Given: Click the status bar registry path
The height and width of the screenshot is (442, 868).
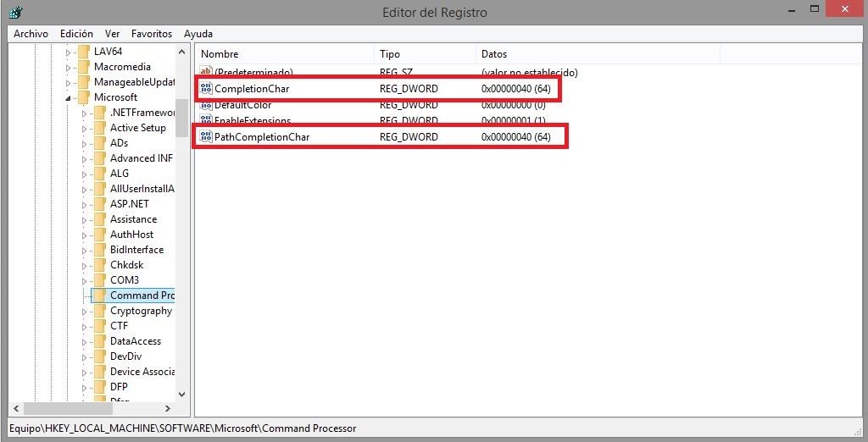Looking at the screenshot, I should tap(183, 428).
